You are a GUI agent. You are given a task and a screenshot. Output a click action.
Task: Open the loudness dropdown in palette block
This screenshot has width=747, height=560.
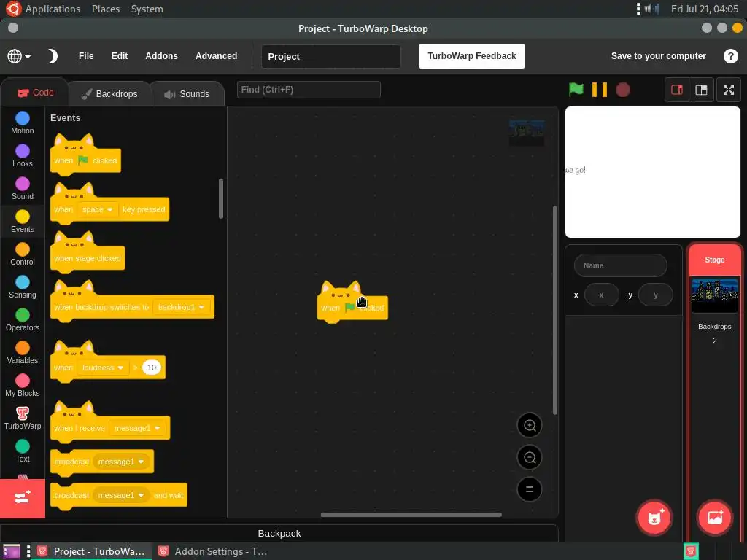point(103,367)
